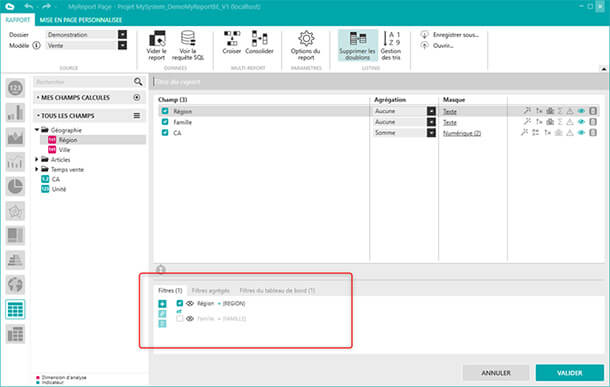Open Gestion des tris

(x=391, y=45)
